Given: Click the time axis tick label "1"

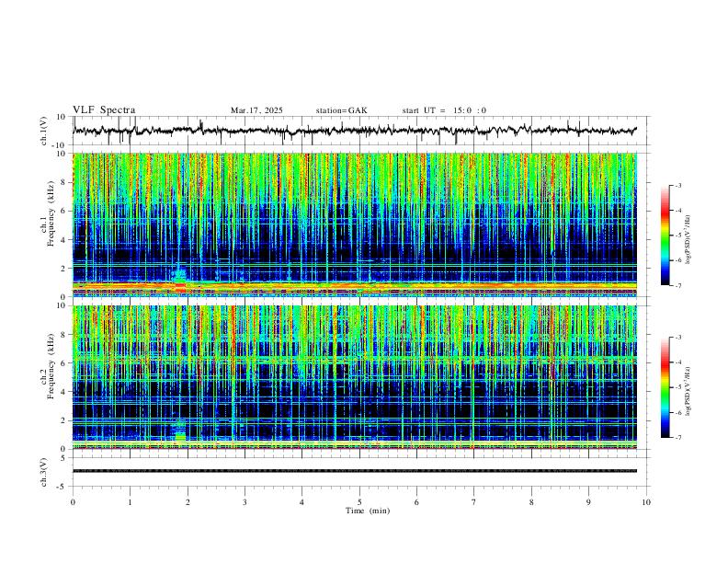Looking at the screenshot, I should (130, 502).
